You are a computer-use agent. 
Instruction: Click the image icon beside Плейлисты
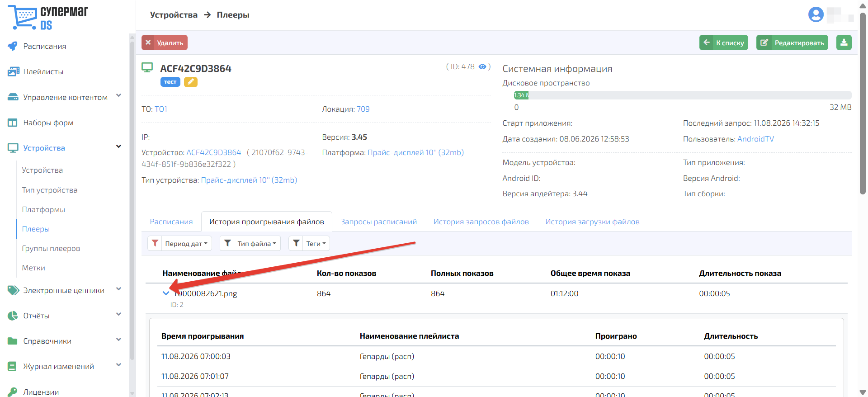13,71
